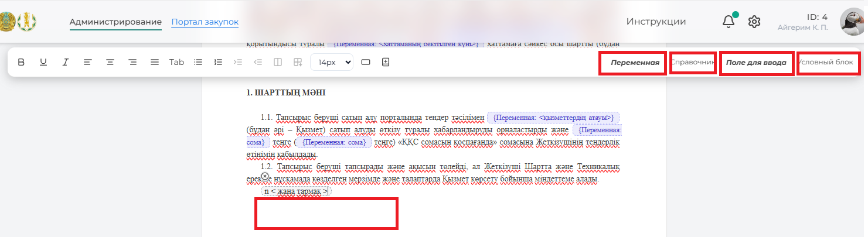Apply underline formatting
The width and height of the screenshot is (868, 237).
click(43, 62)
